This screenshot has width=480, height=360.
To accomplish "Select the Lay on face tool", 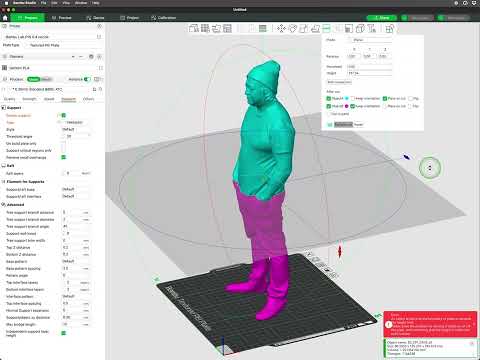I will click(315, 28).
